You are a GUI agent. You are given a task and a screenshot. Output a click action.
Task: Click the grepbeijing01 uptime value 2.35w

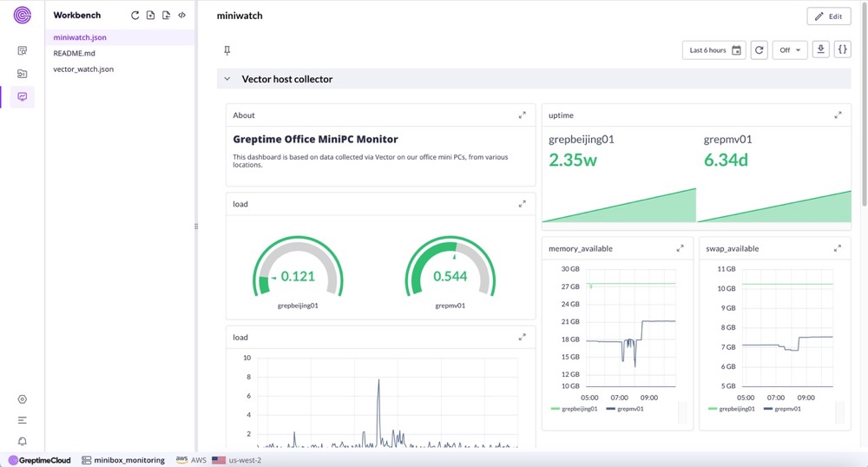pos(573,160)
